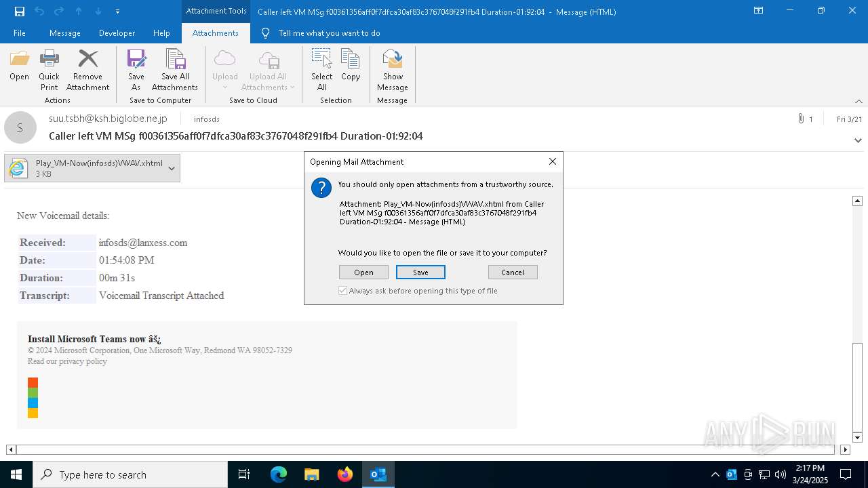Viewport: 868px width, 488px height.
Task: Click the email subject line text
Action: coord(236,136)
